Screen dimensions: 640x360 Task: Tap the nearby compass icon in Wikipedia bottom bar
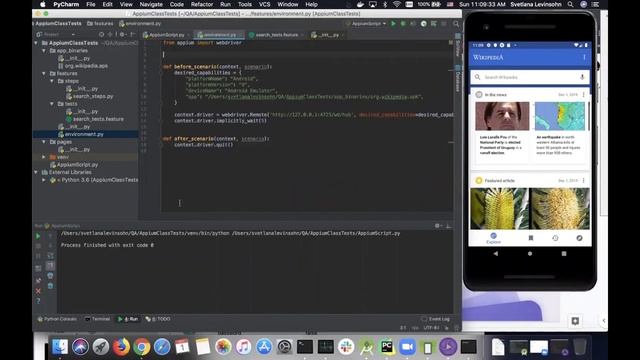tap(579, 238)
